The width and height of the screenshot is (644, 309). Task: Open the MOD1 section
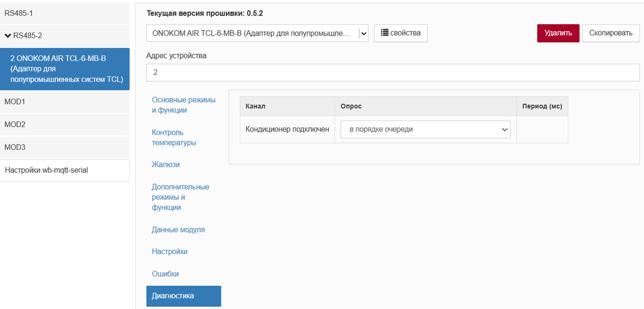64,102
